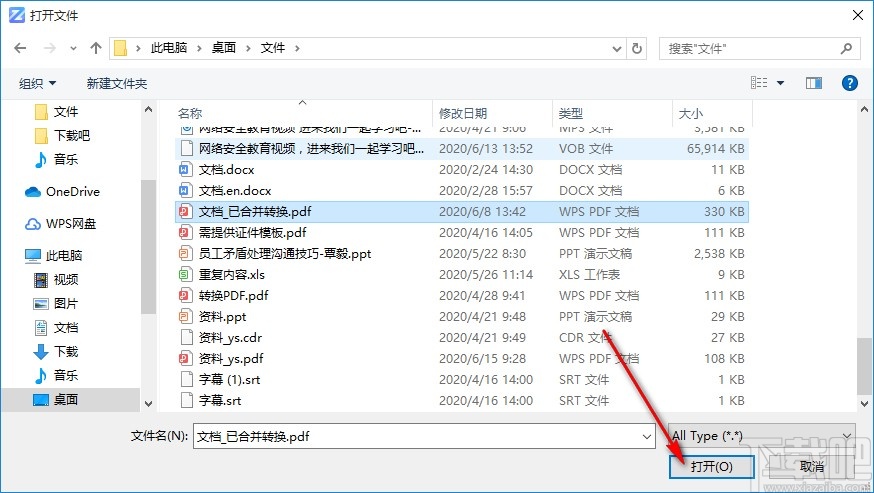Viewport: 874px width, 493px height.
Task: Select OneDrive in navigation pane
Action: click(x=62, y=191)
